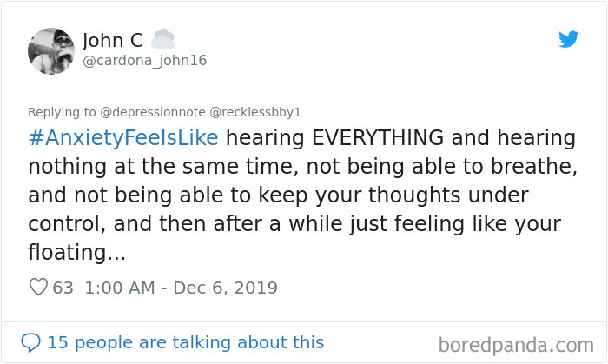Click the Twitter bird logo

point(568,39)
